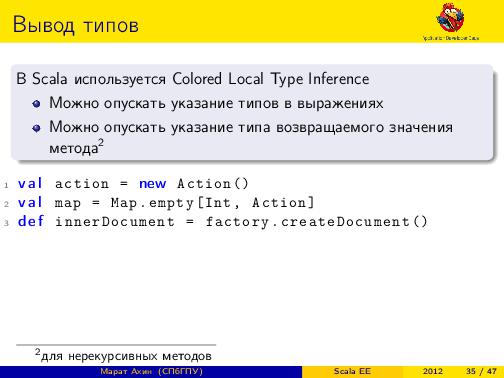The width and height of the screenshot is (504, 378).
Task: Click the caption text under parrot logo
Action: (x=451, y=38)
